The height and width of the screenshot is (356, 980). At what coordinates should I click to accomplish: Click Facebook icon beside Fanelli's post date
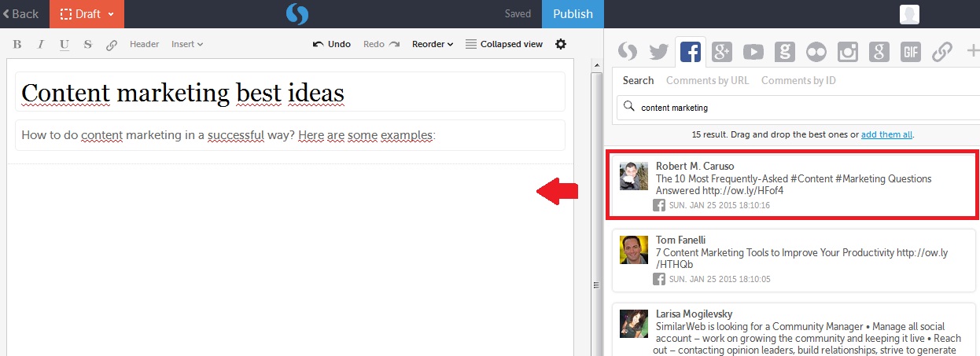point(659,279)
